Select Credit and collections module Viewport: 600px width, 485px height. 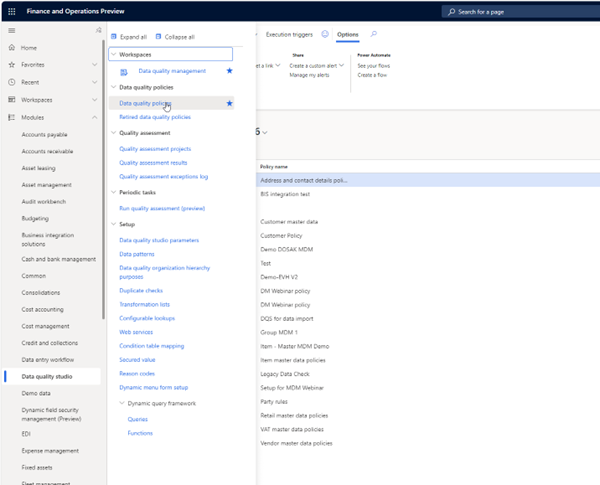tap(50, 343)
